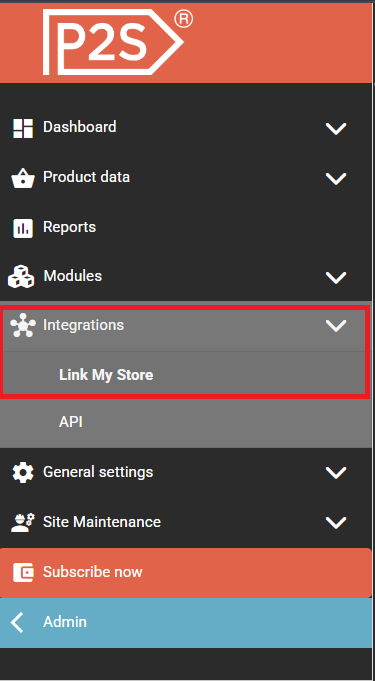Open the API submenu item
This screenshot has height=681, width=375.
coord(186,423)
